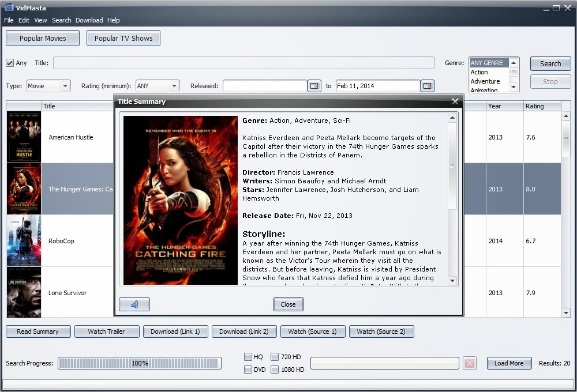Select the Lone Survivor row title
577x392 pixels.
(68, 293)
